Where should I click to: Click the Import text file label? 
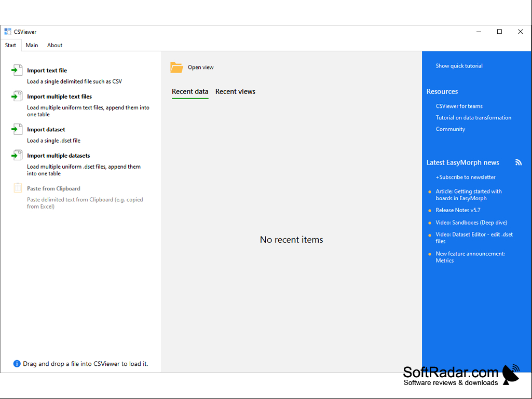coord(47,70)
